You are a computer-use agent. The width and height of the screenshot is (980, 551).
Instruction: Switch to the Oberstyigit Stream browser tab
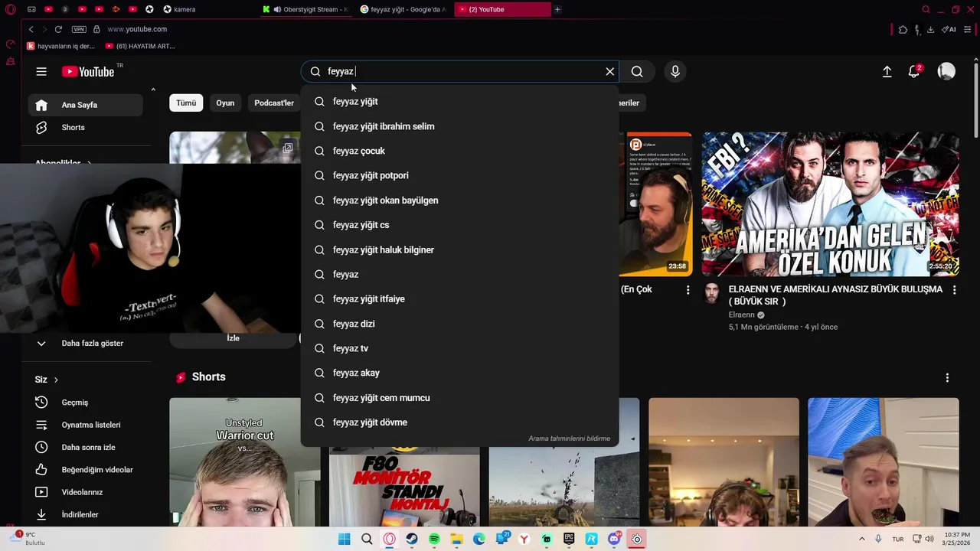point(306,9)
